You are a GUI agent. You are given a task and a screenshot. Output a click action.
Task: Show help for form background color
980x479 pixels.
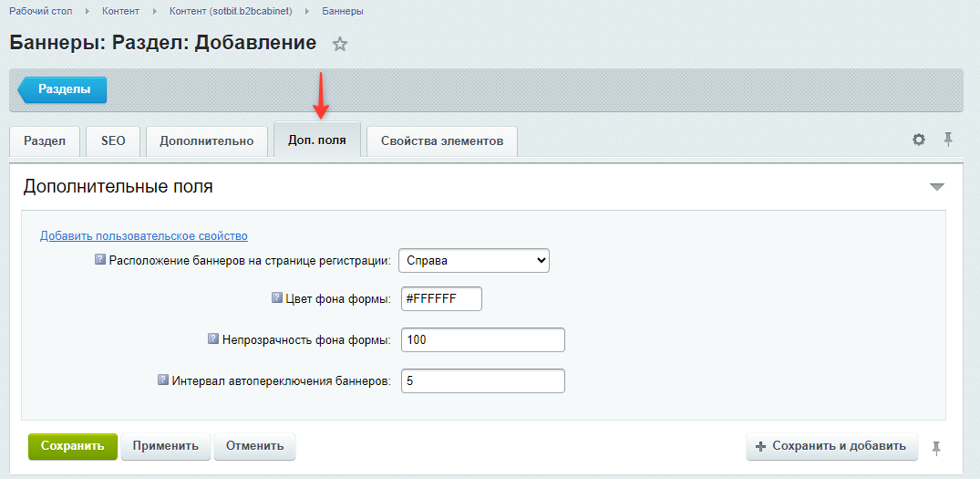pyautogui.click(x=277, y=298)
